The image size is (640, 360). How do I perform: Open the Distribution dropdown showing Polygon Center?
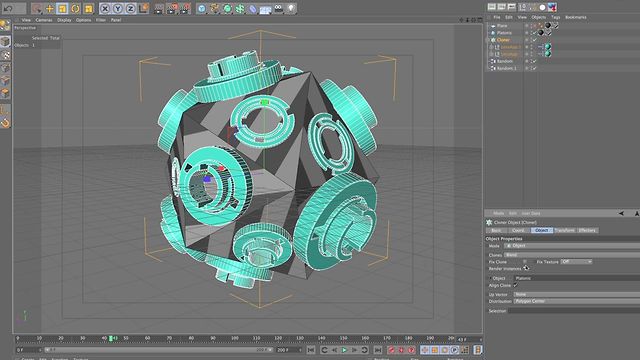tap(576, 301)
